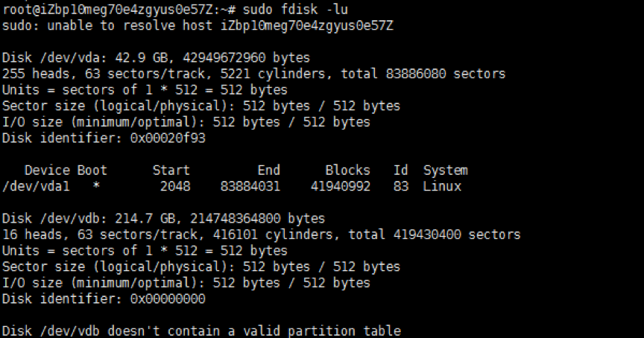
Task: Click the start sector value 2048
Action: point(175,186)
